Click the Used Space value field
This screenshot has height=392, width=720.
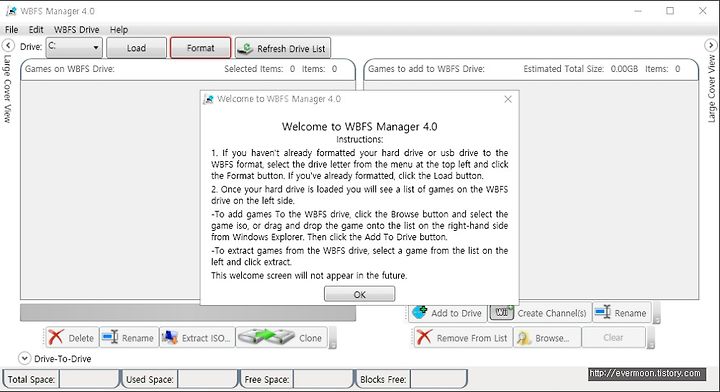point(207,379)
